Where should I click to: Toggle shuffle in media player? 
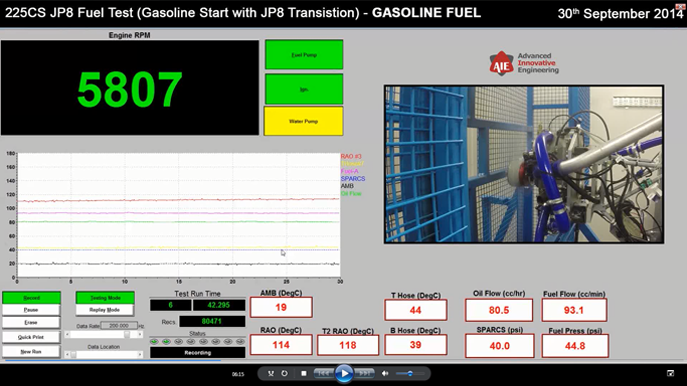tap(271, 373)
